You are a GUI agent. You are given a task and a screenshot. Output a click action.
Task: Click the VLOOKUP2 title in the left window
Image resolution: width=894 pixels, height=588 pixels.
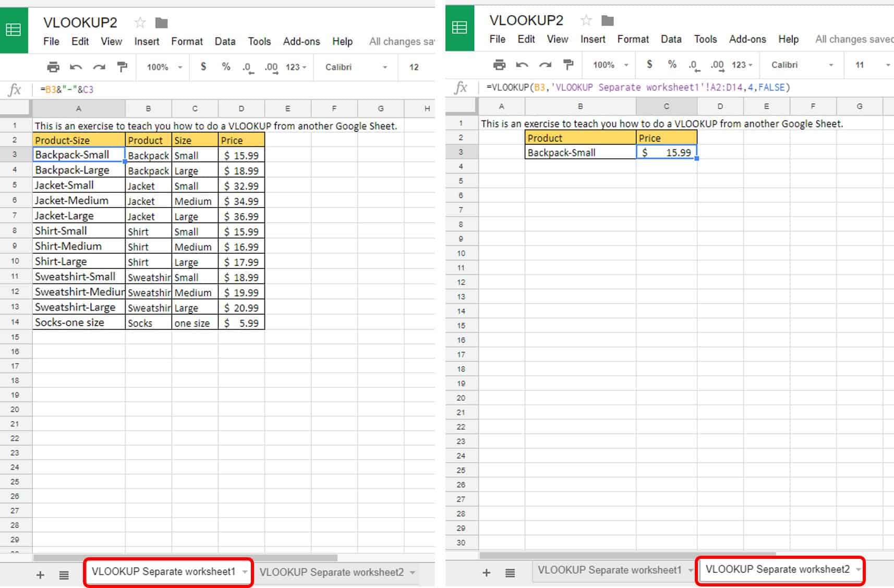tap(80, 22)
